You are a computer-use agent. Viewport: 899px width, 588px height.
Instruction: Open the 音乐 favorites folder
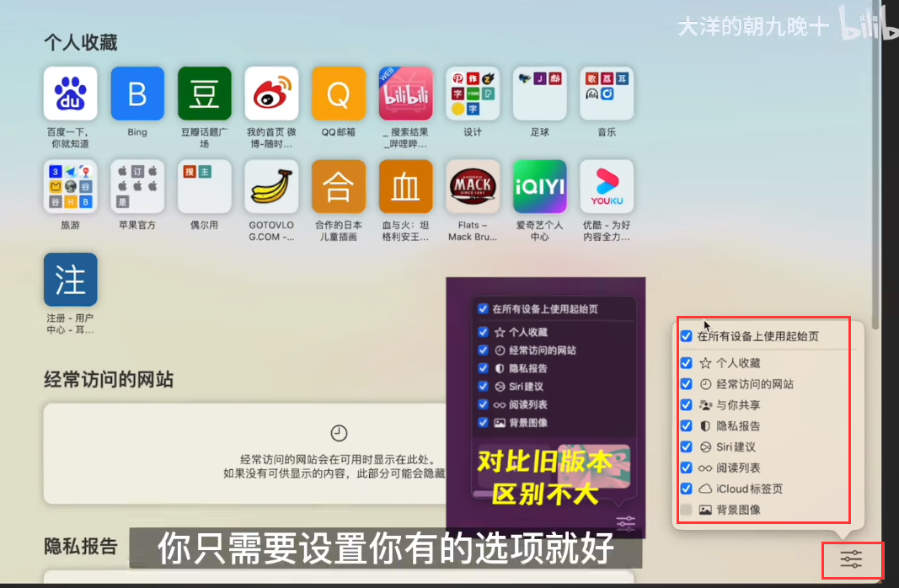(x=607, y=94)
